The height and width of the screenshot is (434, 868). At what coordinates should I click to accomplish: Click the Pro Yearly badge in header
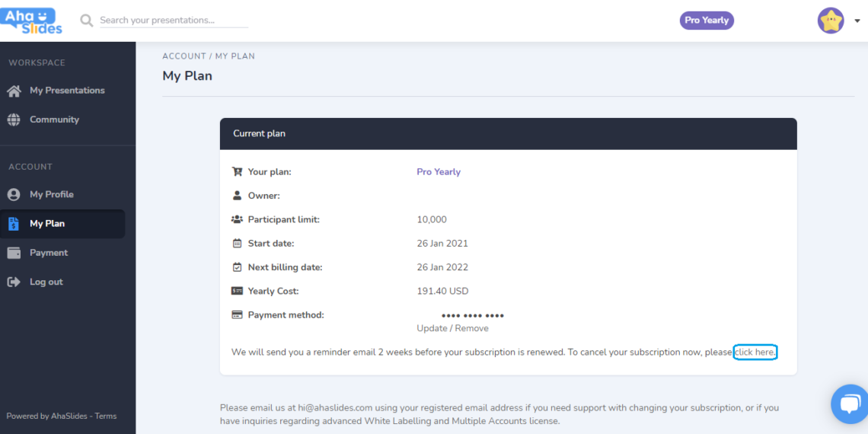point(707,21)
